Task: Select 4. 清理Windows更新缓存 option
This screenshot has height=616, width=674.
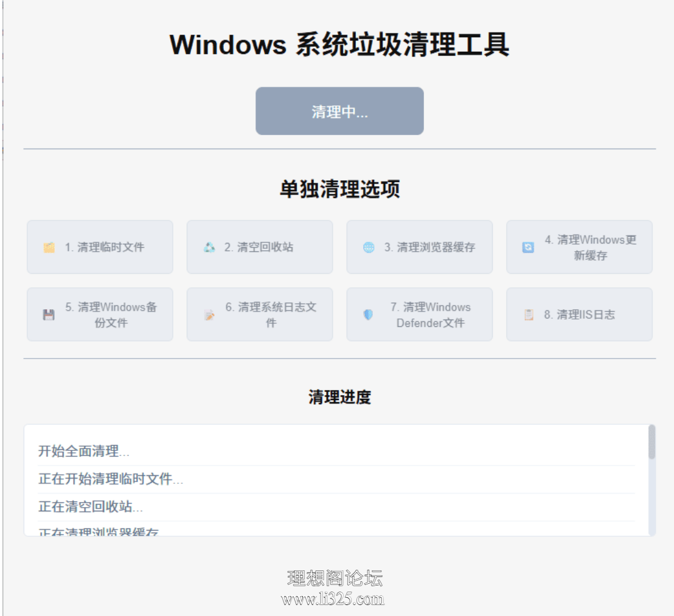Action: [x=580, y=247]
